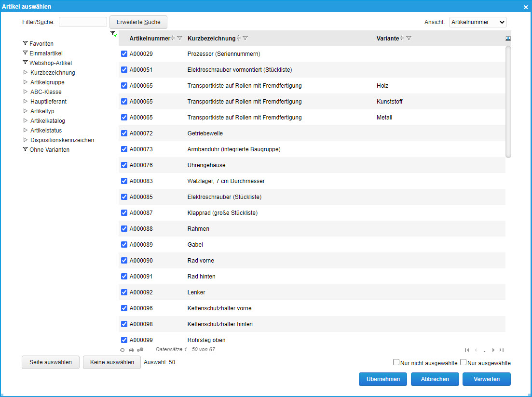Viewport: 532px width, 397px height.
Task: Uncheck article A000051 Elektroschrauber vormontiert
Action: [x=124, y=70]
